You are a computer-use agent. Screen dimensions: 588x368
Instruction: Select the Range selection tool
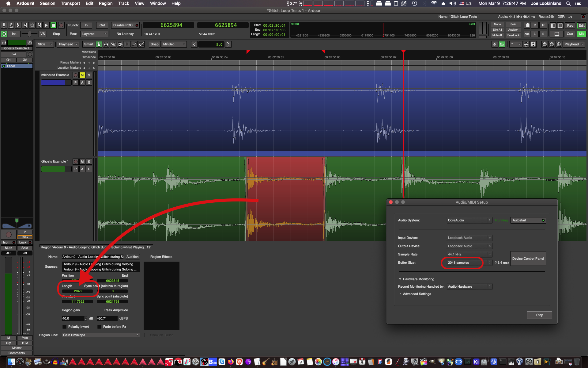click(x=106, y=44)
